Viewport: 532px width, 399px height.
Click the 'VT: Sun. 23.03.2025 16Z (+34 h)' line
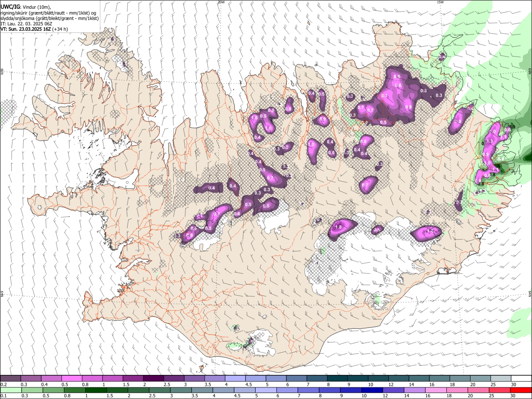34,29
